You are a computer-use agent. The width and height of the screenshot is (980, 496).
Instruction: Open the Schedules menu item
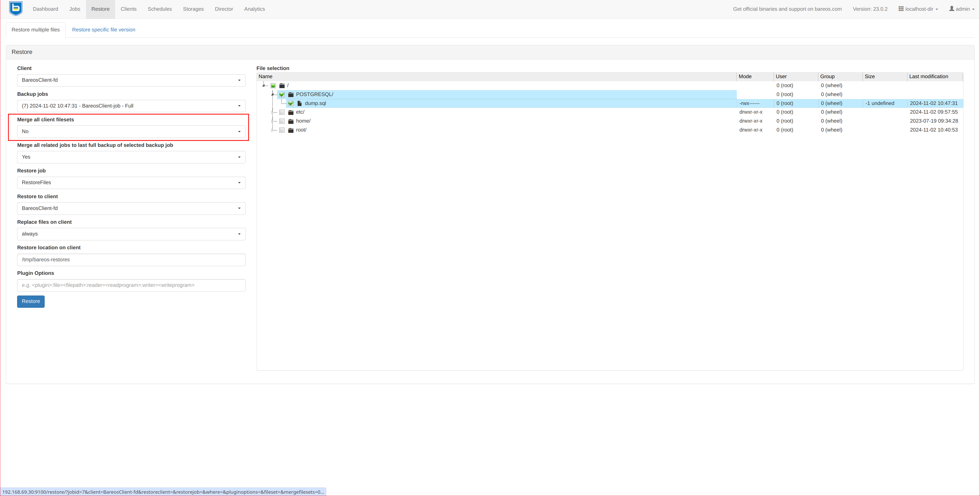(x=160, y=9)
